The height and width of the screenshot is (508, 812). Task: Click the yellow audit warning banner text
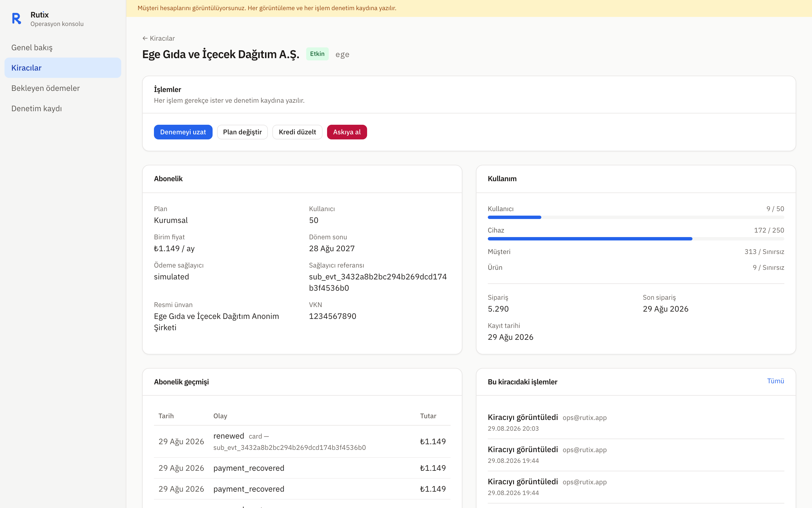coord(267,8)
